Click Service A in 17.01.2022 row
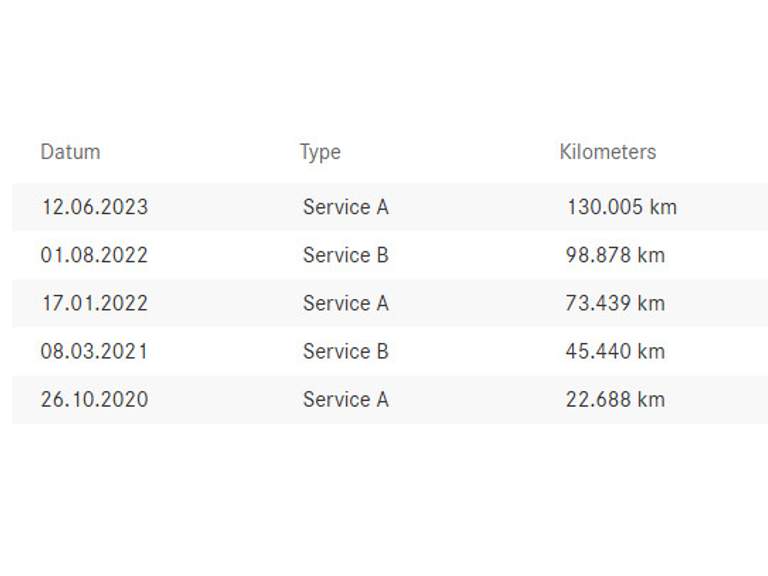Viewport: 768px width, 576px height. 345,303
